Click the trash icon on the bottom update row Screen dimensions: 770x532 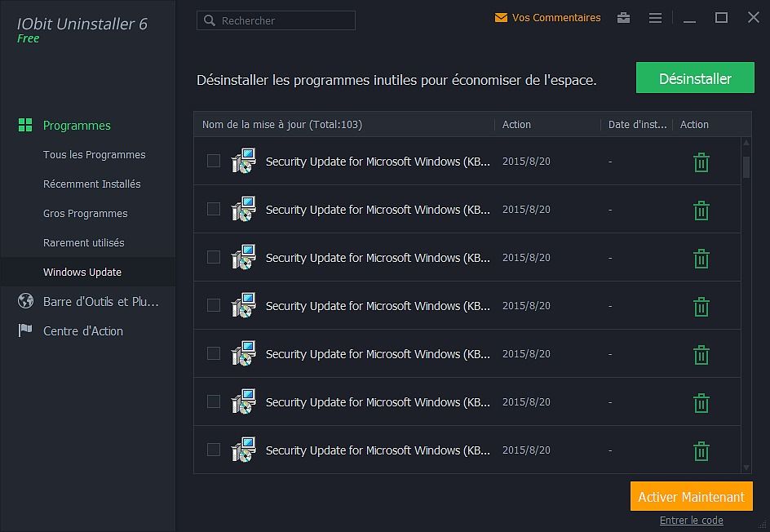701,450
